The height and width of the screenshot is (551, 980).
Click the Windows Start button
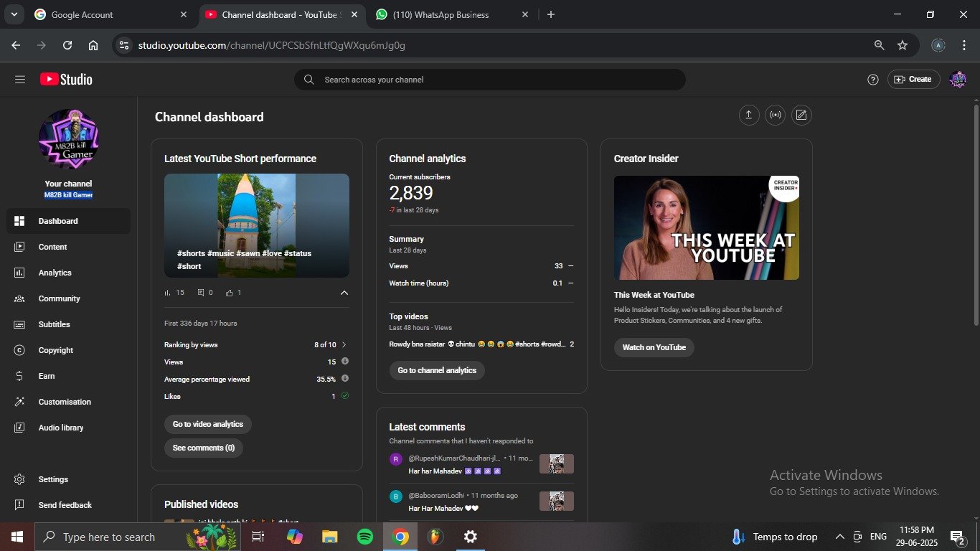[17, 537]
